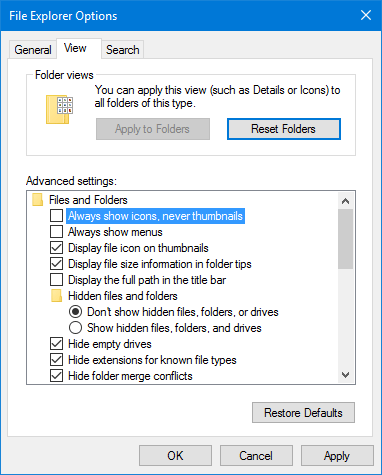Screen dimensions: 382x475
Task: Click the advanced settings scrollbar thumb
Action: [x=346, y=239]
